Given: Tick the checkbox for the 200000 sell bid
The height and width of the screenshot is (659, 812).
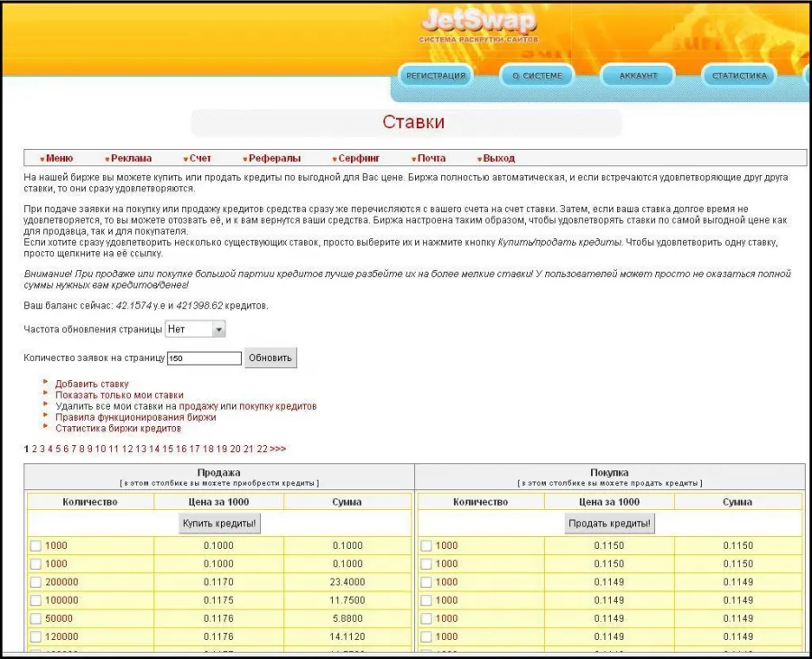Looking at the screenshot, I should click(36, 582).
